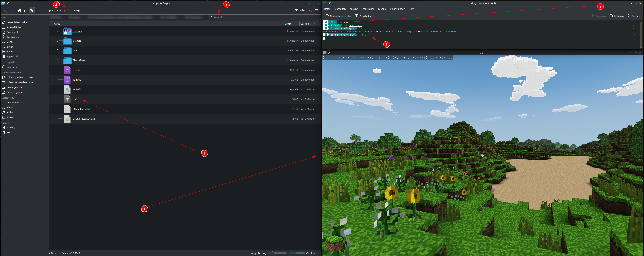The width and height of the screenshot is (644, 256).
Task: Switch Dolphin to compact view mode
Action: 25,10
